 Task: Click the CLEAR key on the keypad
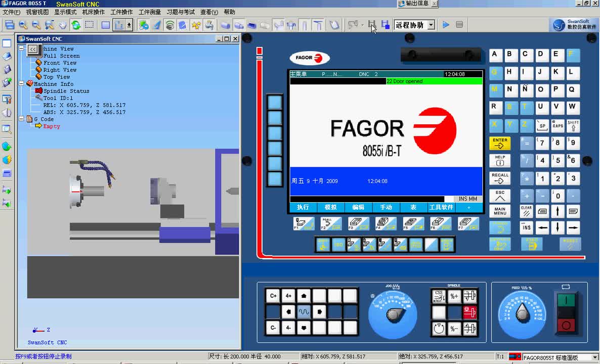click(x=527, y=211)
